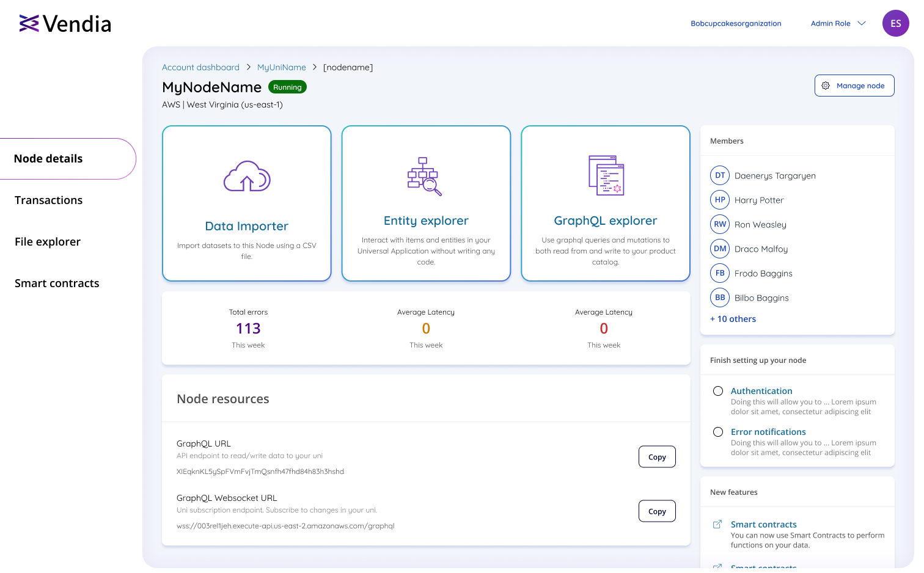This screenshot has width=924, height=573.
Task: Click the Entity explorer hierarchy icon
Action: pos(425,177)
